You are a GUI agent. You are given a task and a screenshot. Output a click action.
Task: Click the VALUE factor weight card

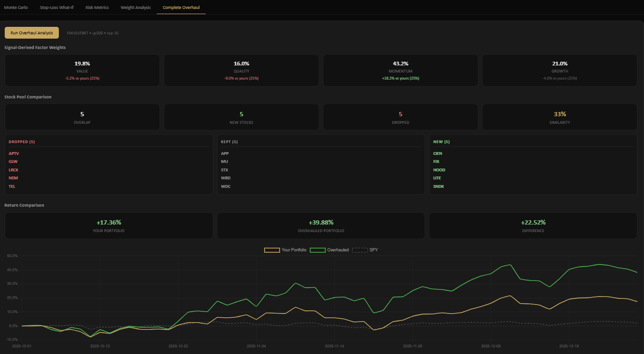click(x=82, y=70)
